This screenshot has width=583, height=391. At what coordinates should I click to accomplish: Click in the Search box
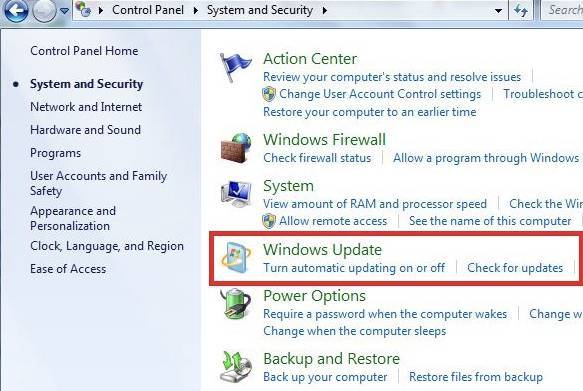coord(561,10)
